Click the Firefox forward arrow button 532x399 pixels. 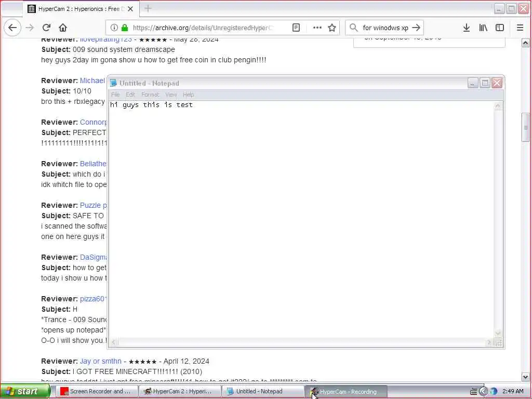[x=30, y=28]
